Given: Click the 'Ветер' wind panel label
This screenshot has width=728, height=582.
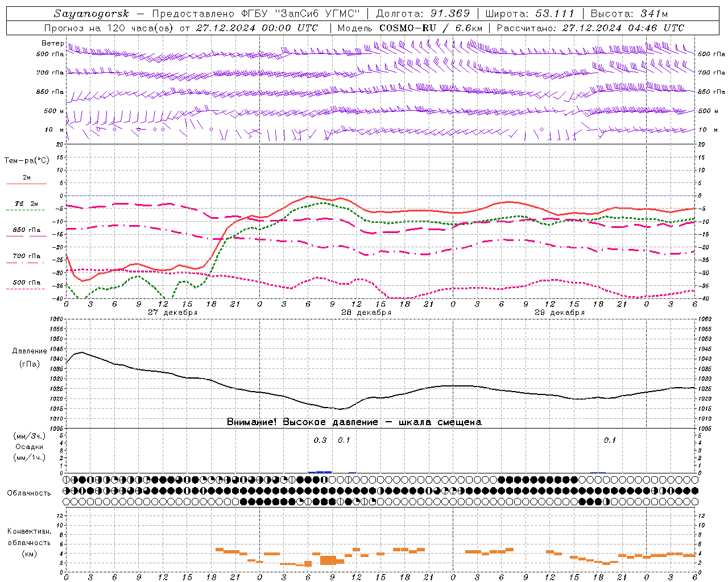Looking at the screenshot, I should pos(53,43).
